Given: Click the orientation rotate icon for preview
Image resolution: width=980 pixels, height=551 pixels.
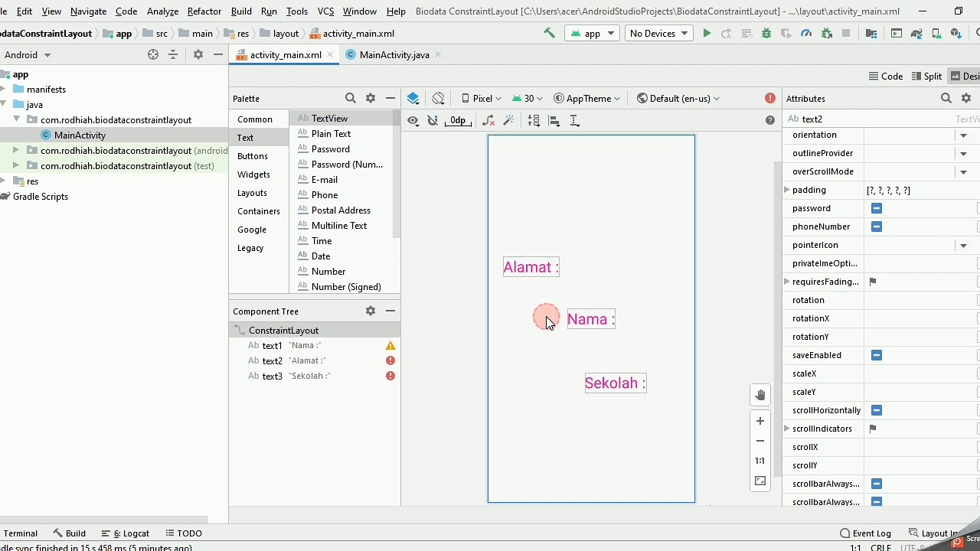Looking at the screenshot, I should [x=438, y=98].
